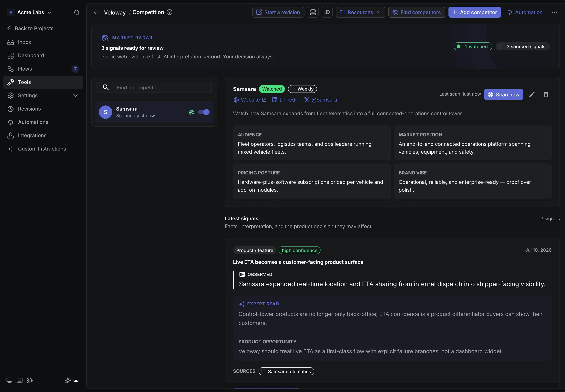The image size is (565, 392).
Task: Click the Weekly frequency badge
Action: click(x=303, y=89)
